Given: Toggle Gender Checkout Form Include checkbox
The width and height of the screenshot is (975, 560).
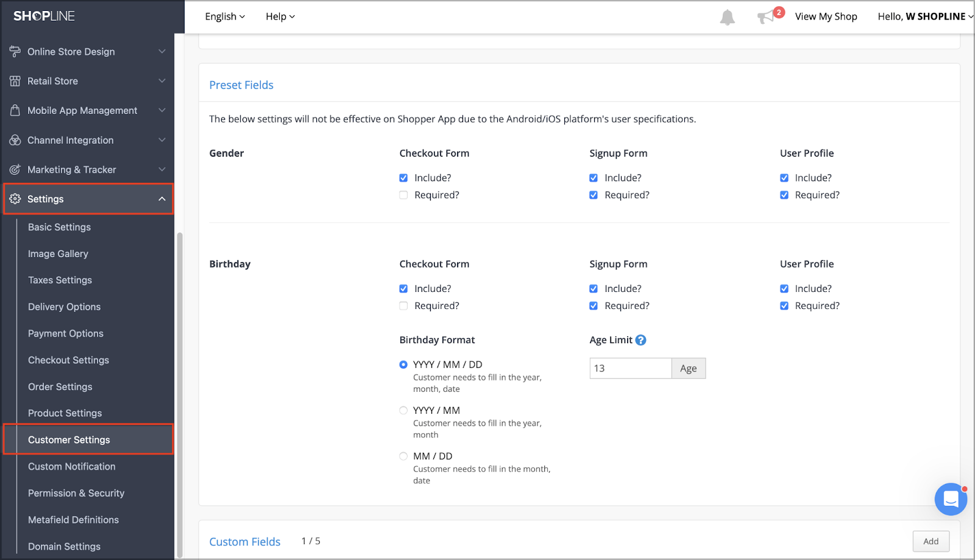Looking at the screenshot, I should 403,178.
